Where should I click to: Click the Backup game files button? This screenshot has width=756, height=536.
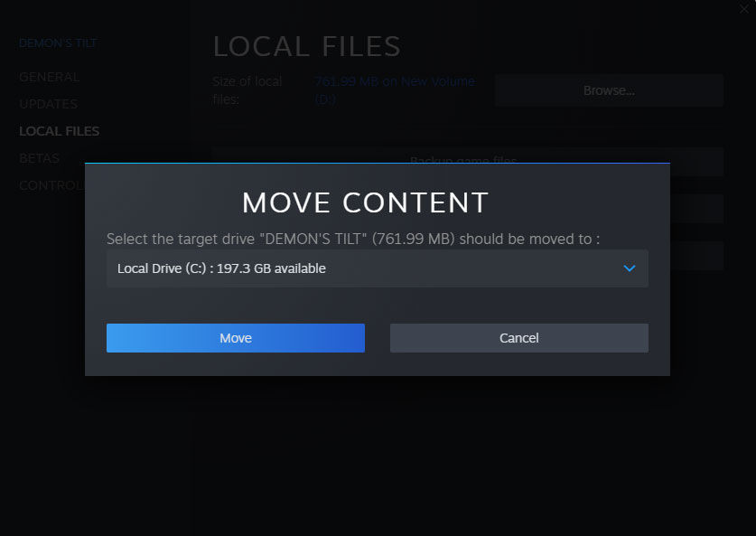(466, 155)
